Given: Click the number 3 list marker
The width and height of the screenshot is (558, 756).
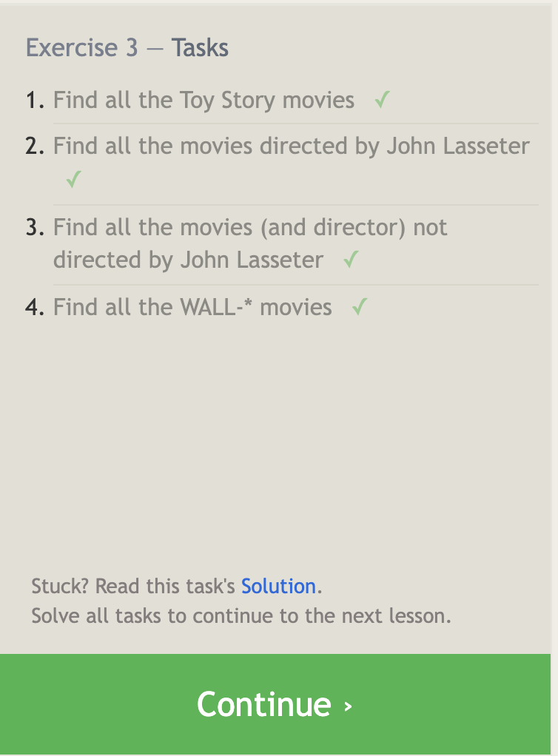Looking at the screenshot, I should [36, 227].
